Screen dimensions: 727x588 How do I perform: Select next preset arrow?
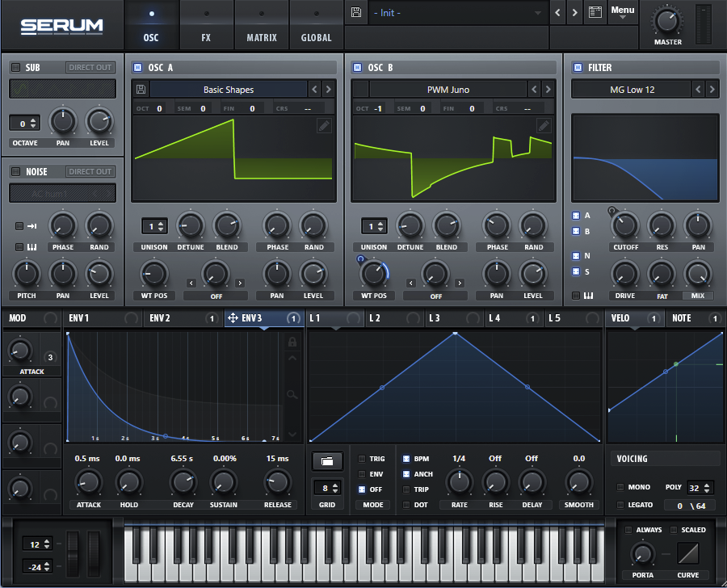tap(574, 13)
